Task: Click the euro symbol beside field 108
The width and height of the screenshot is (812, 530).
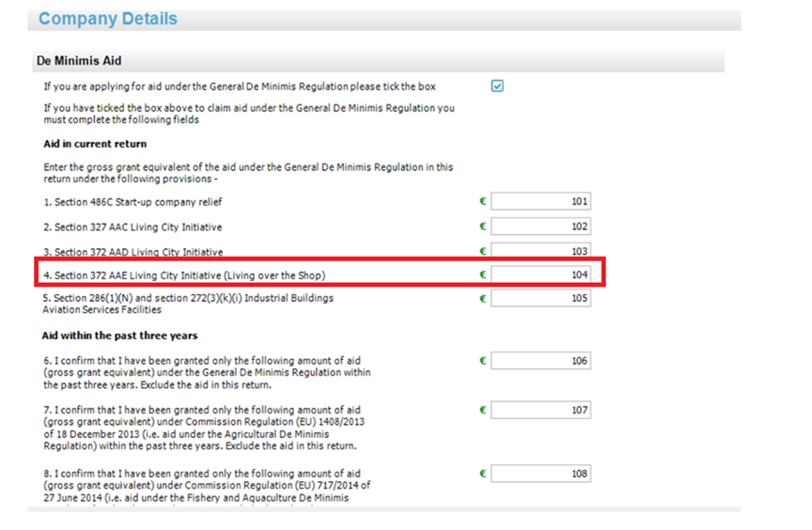Action: (x=483, y=474)
